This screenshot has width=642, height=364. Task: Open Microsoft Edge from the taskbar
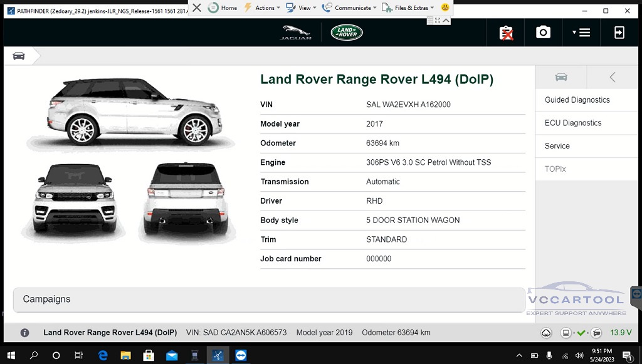[103, 355]
